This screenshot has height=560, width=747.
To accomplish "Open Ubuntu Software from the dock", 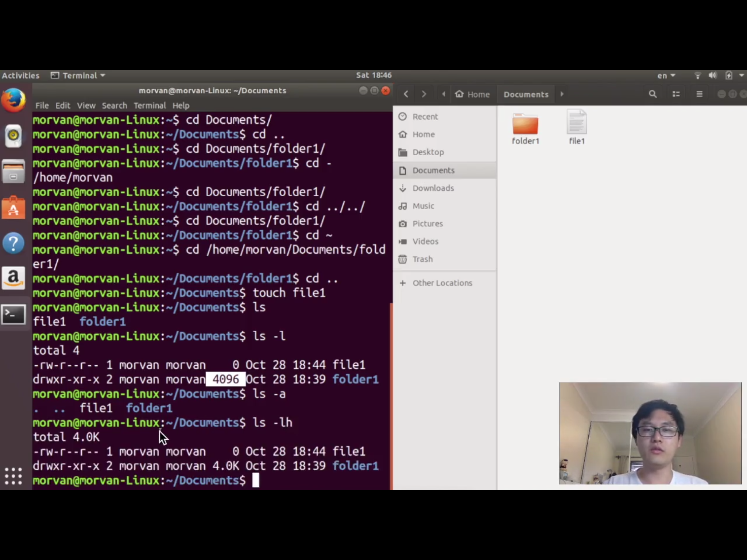I will (x=13, y=207).
